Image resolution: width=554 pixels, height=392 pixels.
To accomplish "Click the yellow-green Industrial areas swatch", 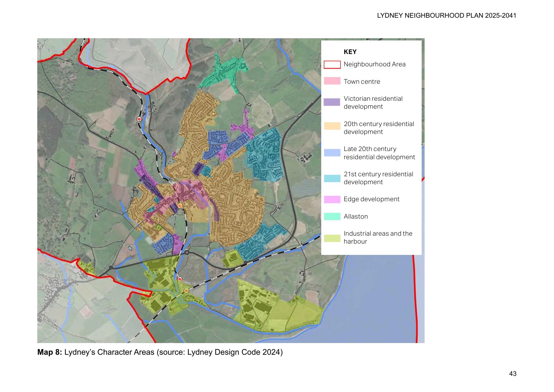I will click(332, 238).
